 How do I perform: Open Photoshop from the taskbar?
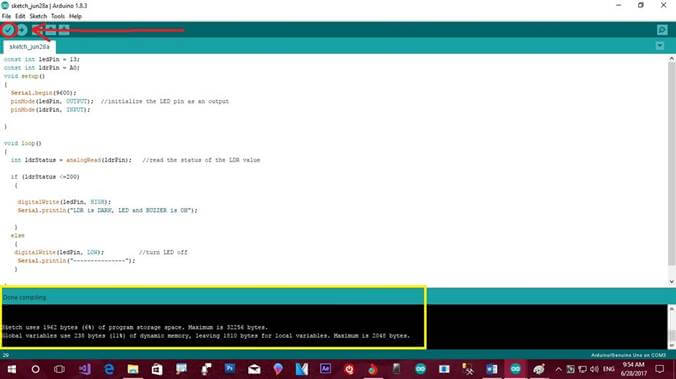click(230, 369)
